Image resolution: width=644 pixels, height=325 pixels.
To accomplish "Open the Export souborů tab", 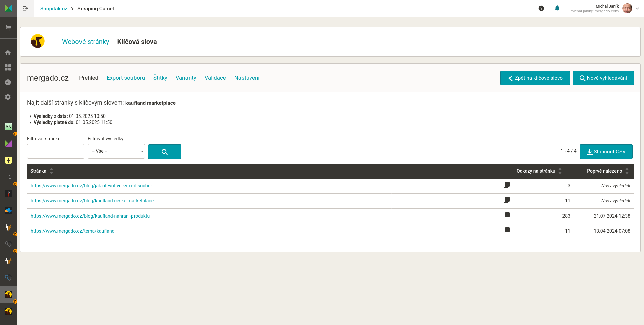I will tap(126, 78).
